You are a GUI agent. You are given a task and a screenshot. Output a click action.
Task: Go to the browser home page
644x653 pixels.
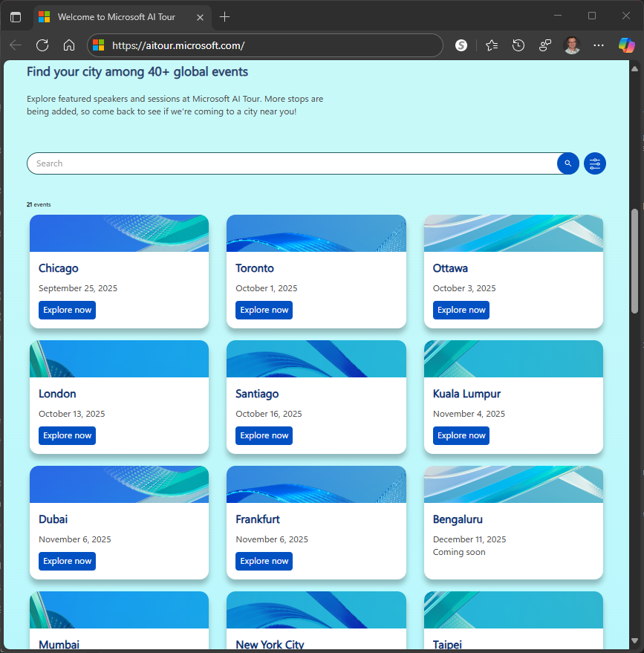(x=69, y=45)
